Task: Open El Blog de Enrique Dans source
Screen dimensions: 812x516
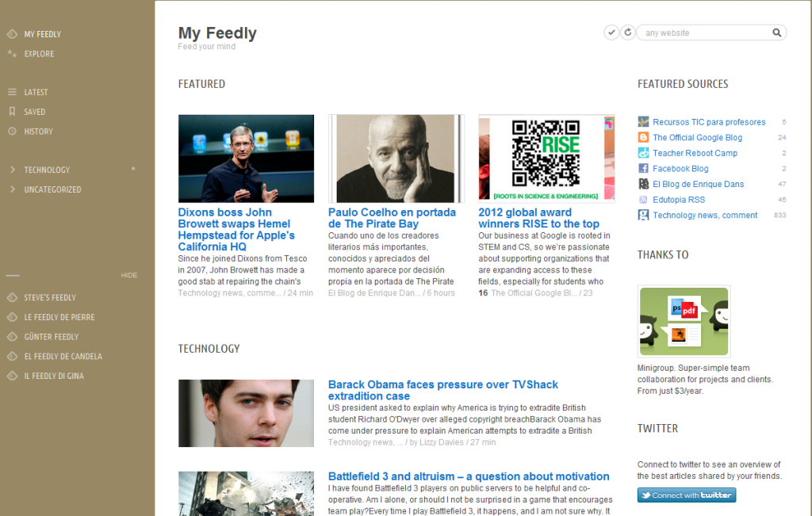Action: [x=698, y=184]
